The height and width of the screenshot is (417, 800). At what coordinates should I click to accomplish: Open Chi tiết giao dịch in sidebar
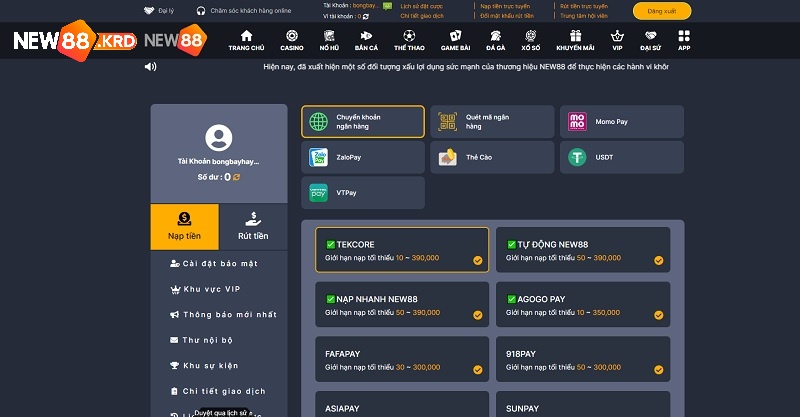(x=218, y=391)
